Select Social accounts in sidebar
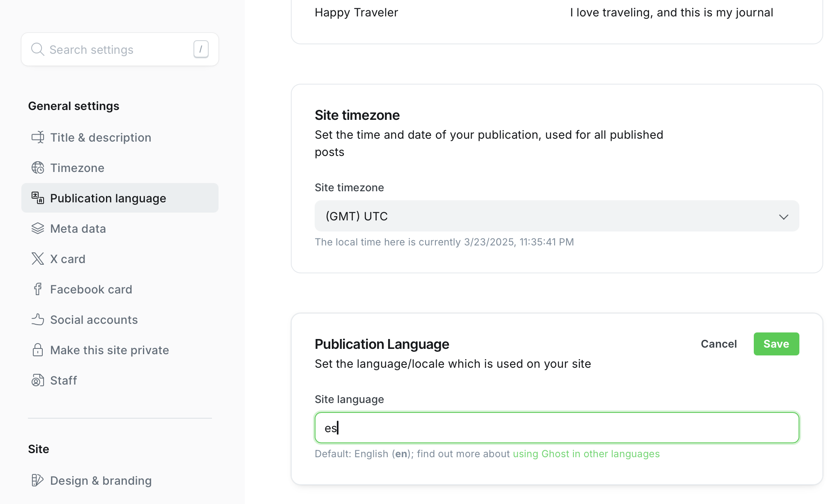The width and height of the screenshot is (838, 504). 94,320
